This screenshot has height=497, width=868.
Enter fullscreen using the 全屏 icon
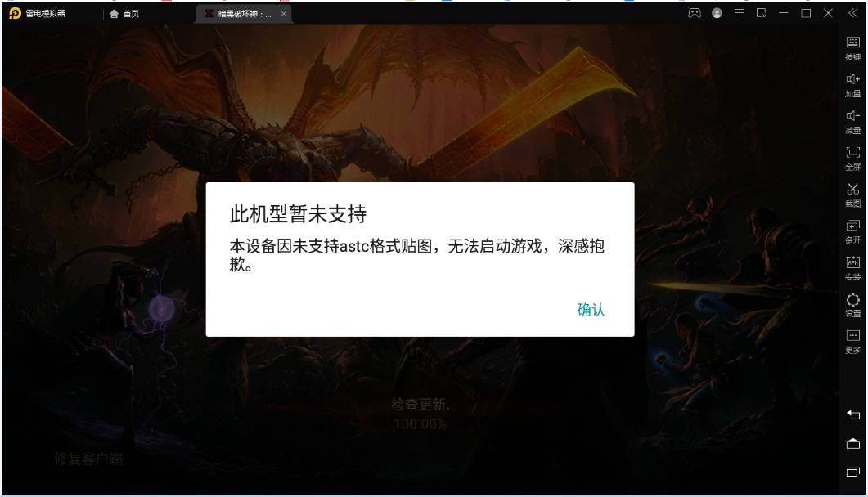tap(852, 158)
